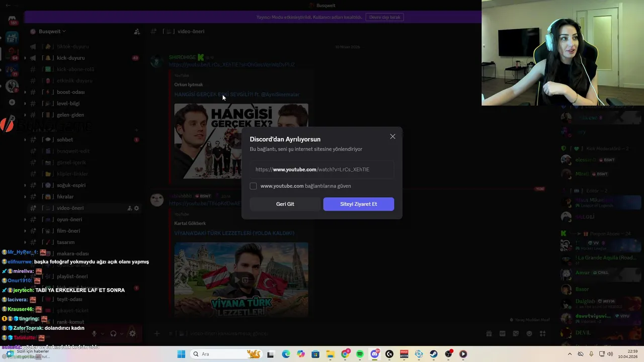Click the volume speaker tray icon
The image size is (644, 362).
[x=610, y=354]
